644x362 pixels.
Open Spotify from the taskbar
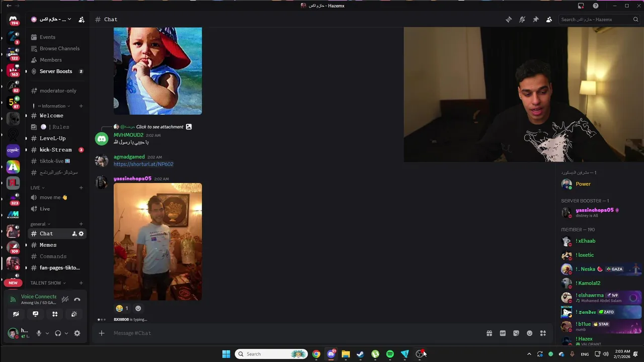click(390, 354)
